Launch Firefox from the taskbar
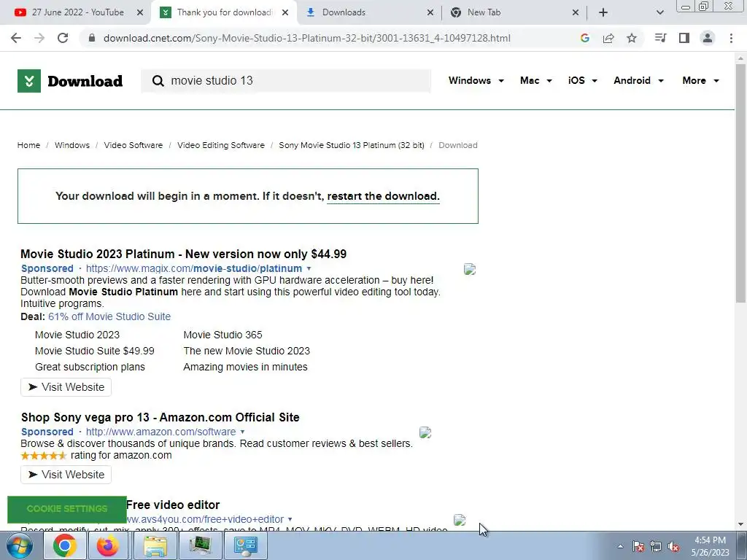The image size is (747, 560). click(108, 545)
